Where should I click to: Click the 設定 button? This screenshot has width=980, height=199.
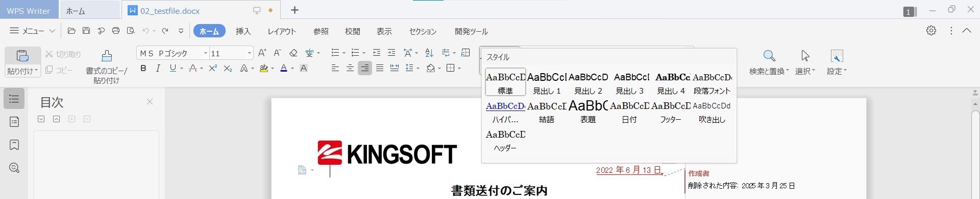click(x=837, y=62)
